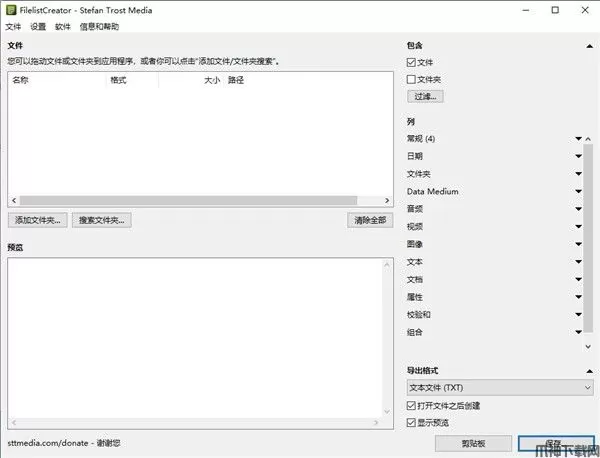Click columns panel scroll down arrow

[x=588, y=347]
